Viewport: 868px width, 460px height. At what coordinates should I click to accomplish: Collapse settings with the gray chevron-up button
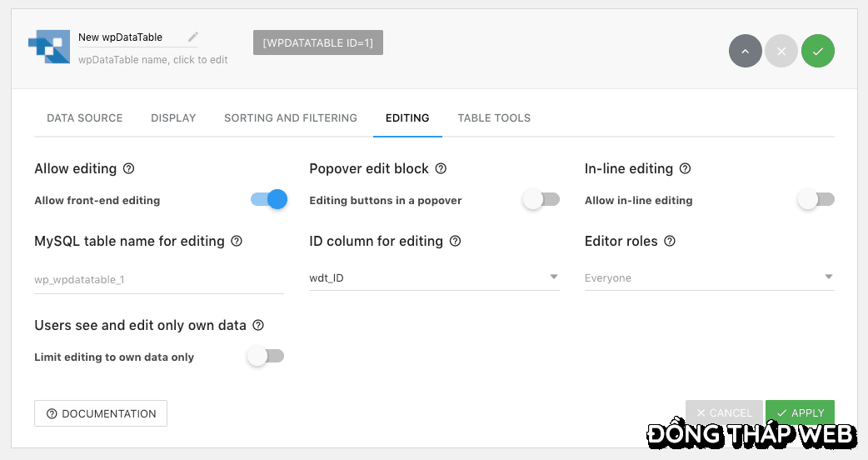(x=746, y=51)
